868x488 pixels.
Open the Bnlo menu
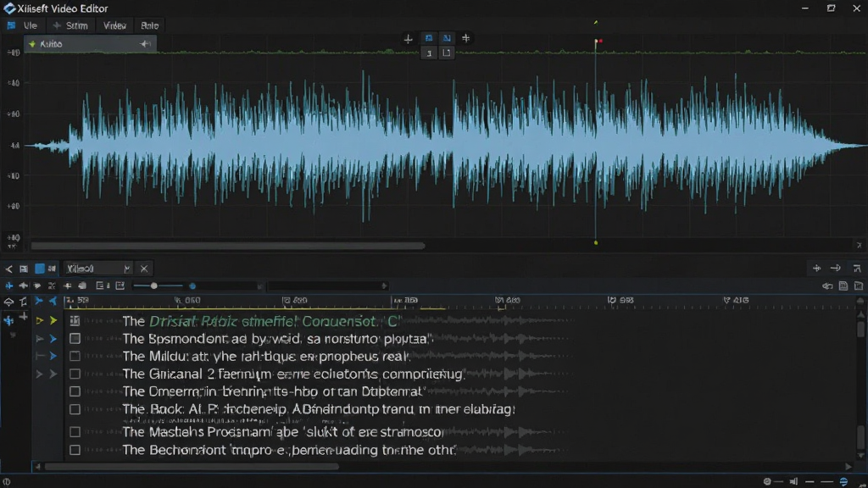coord(149,25)
